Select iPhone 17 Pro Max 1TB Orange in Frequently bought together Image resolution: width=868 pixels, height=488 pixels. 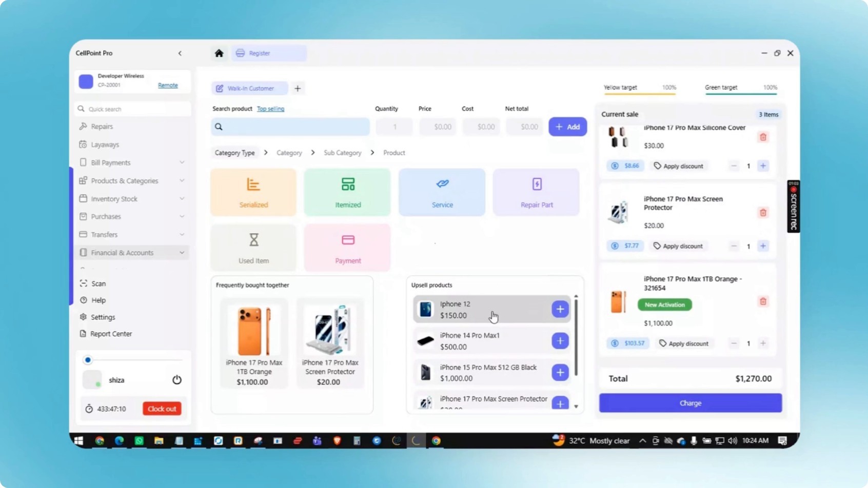pos(254,343)
